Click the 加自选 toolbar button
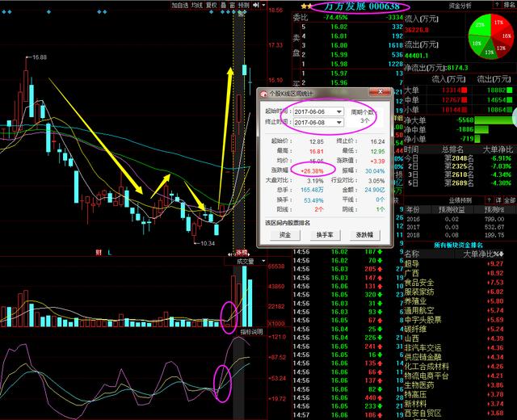 point(180,5)
